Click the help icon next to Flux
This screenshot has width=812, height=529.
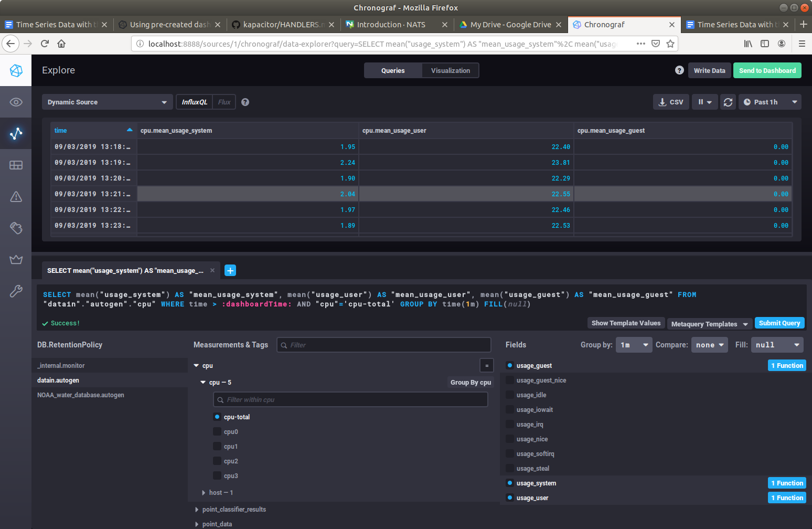pos(245,102)
